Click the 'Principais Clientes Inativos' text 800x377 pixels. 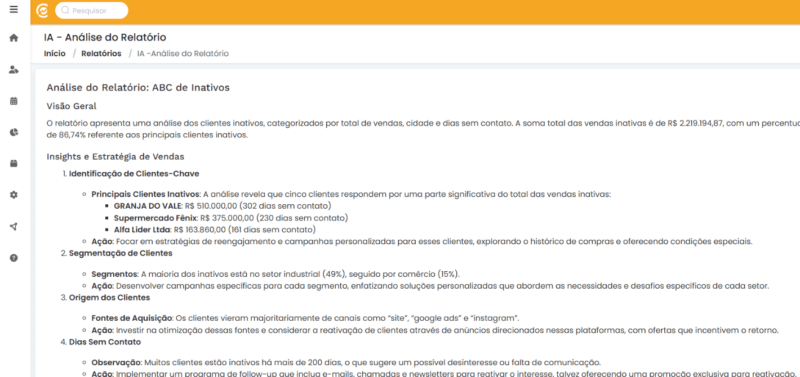145,194
